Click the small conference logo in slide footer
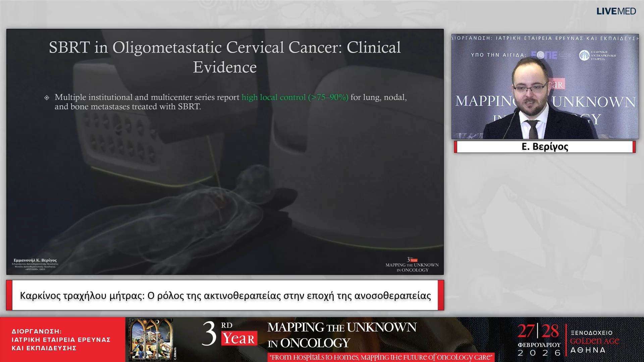Viewport: 644px width, 362px height. pos(412,264)
